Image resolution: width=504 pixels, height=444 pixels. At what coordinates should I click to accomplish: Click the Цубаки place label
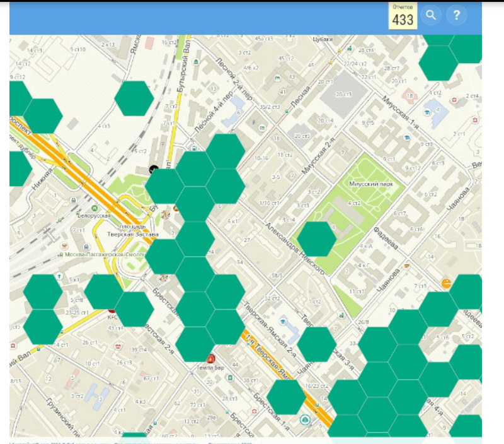click(x=323, y=39)
